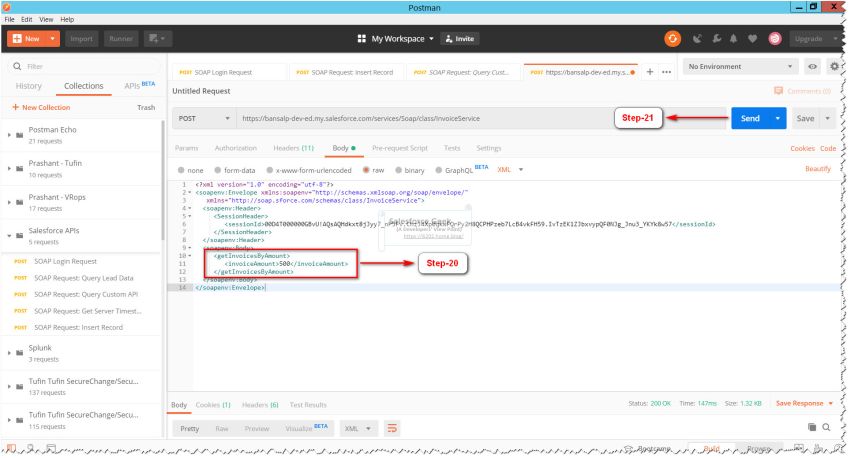Copy response using the copy icon
Screen dimensions: 850x458
(x=812, y=427)
